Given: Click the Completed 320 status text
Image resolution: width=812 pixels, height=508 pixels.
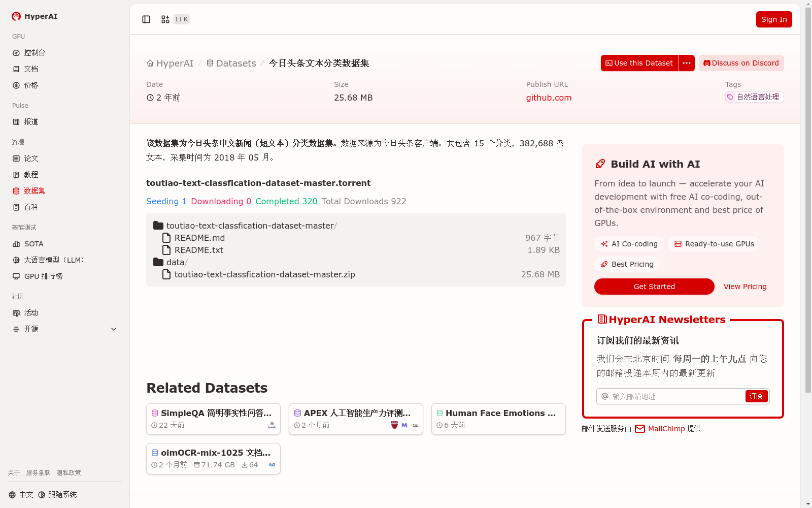Looking at the screenshot, I should [286, 201].
